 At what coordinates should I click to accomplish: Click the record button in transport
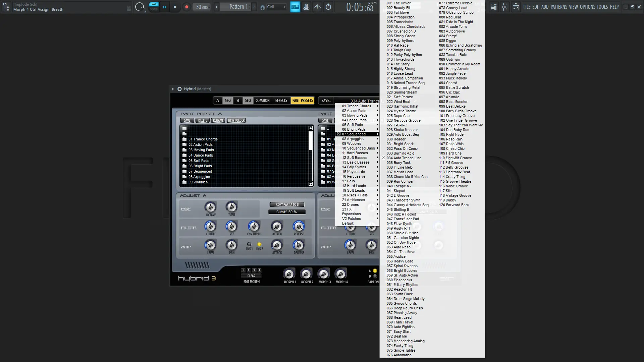point(186,7)
